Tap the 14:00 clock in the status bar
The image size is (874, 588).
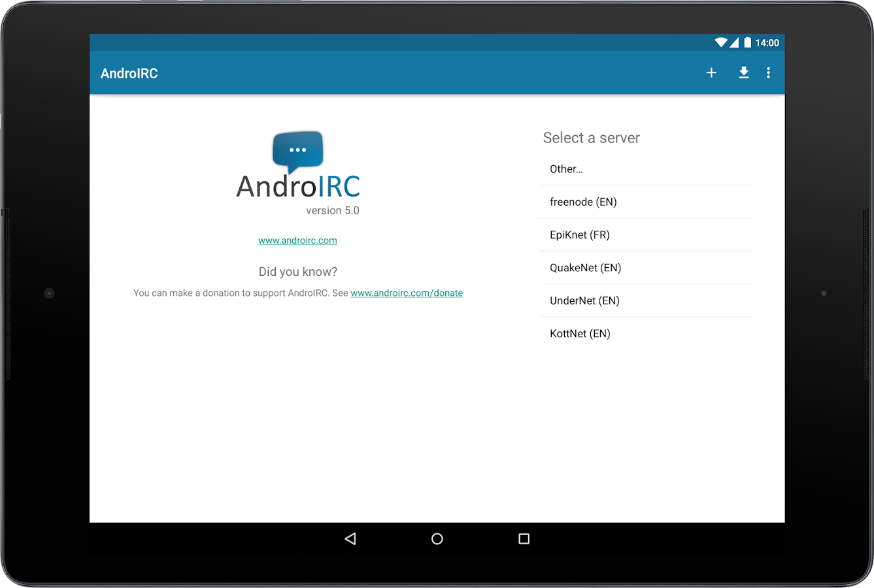(767, 42)
